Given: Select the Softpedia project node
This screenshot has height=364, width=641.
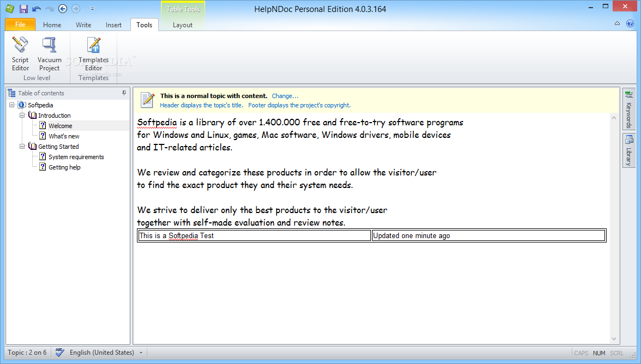Looking at the screenshot, I should (40, 105).
